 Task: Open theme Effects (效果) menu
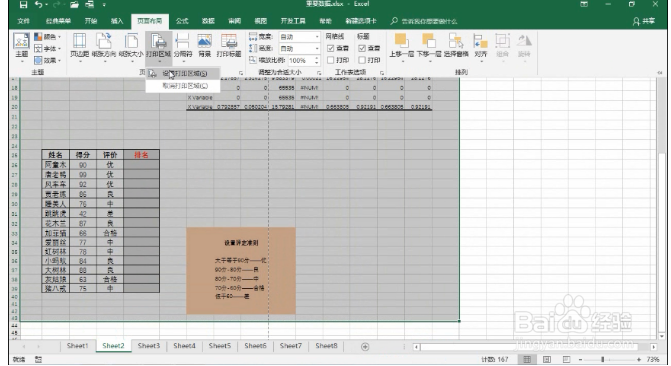(47, 60)
